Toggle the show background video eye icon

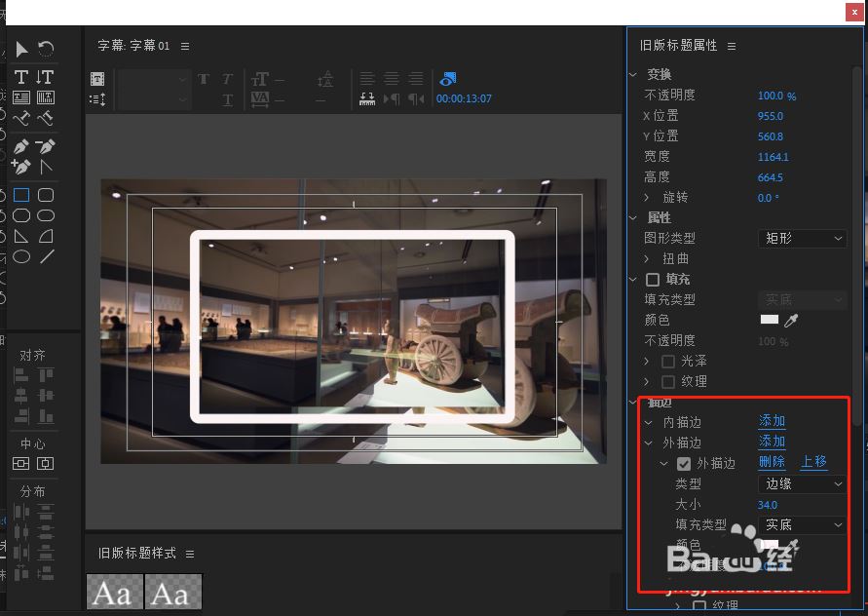tap(446, 78)
